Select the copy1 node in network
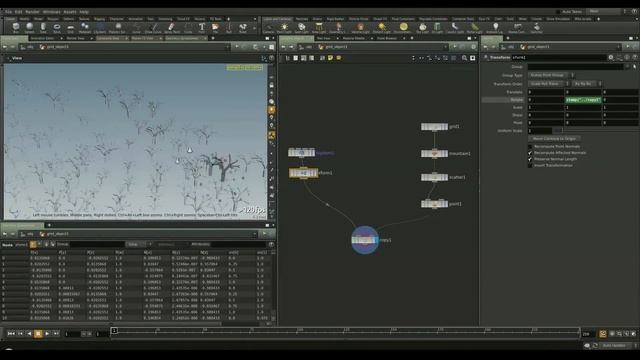Image resolution: width=640 pixels, height=360 pixels. click(364, 240)
